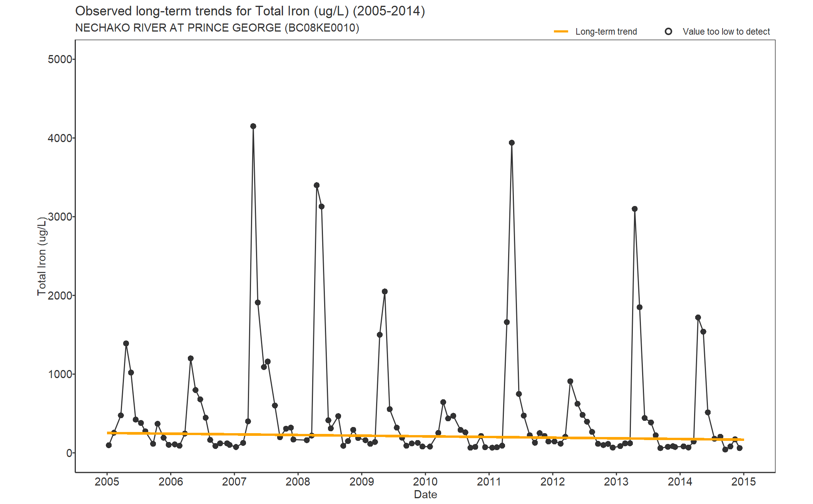813x504 pixels.
Task: Click the x-axis label 2006
Action: [x=171, y=482]
